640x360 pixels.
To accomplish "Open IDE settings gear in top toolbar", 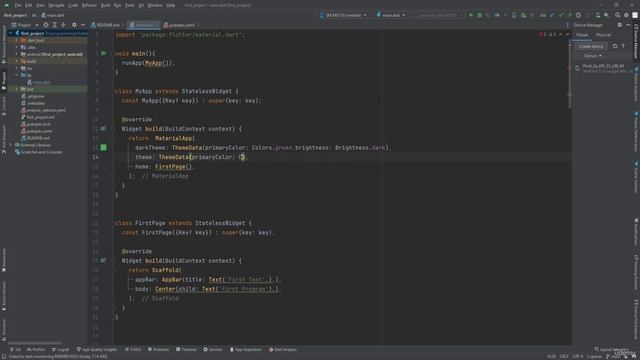I will [626, 15].
